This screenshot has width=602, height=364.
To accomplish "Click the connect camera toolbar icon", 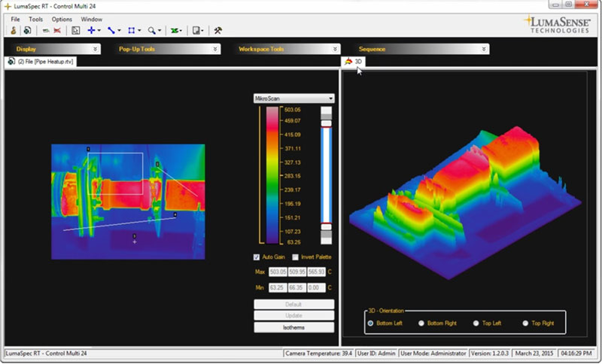I will [x=46, y=31].
